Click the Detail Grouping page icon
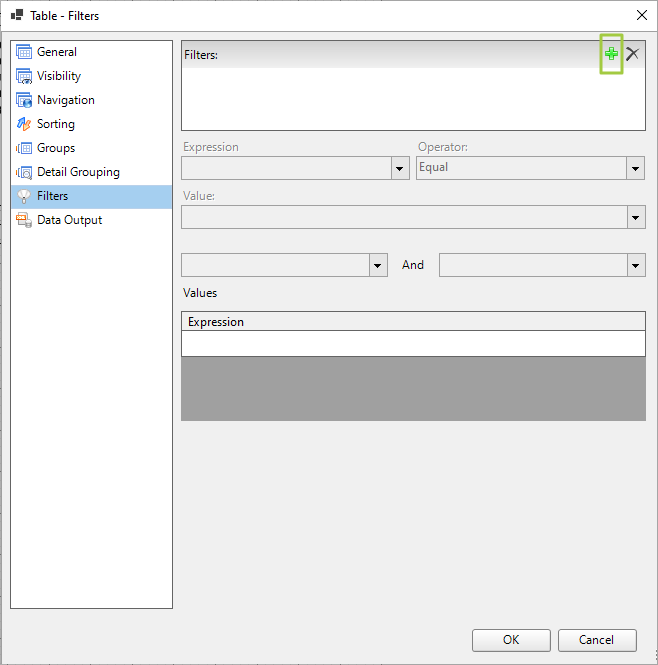The image size is (658, 665). (x=24, y=172)
